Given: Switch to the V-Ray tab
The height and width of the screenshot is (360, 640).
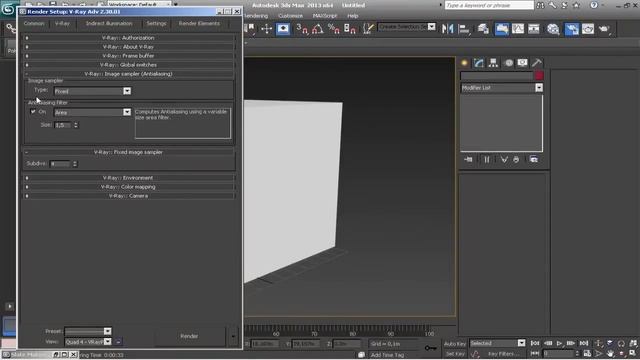Looking at the screenshot, I should 62,23.
